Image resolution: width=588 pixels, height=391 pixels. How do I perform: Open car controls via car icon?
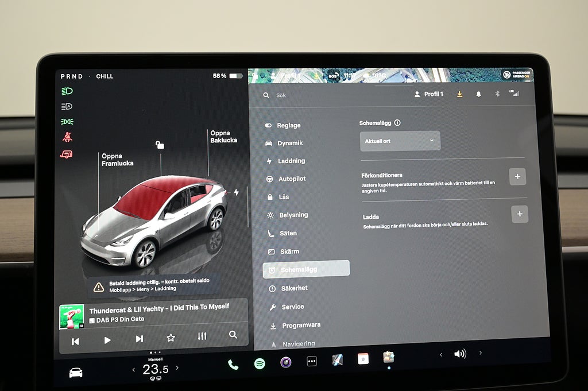[76, 373]
